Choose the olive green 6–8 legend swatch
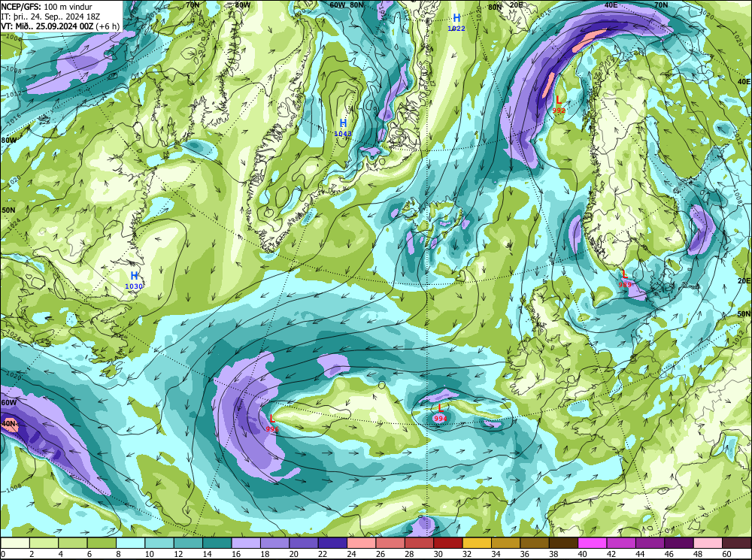The width and height of the screenshot is (752, 560). point(102,543)
